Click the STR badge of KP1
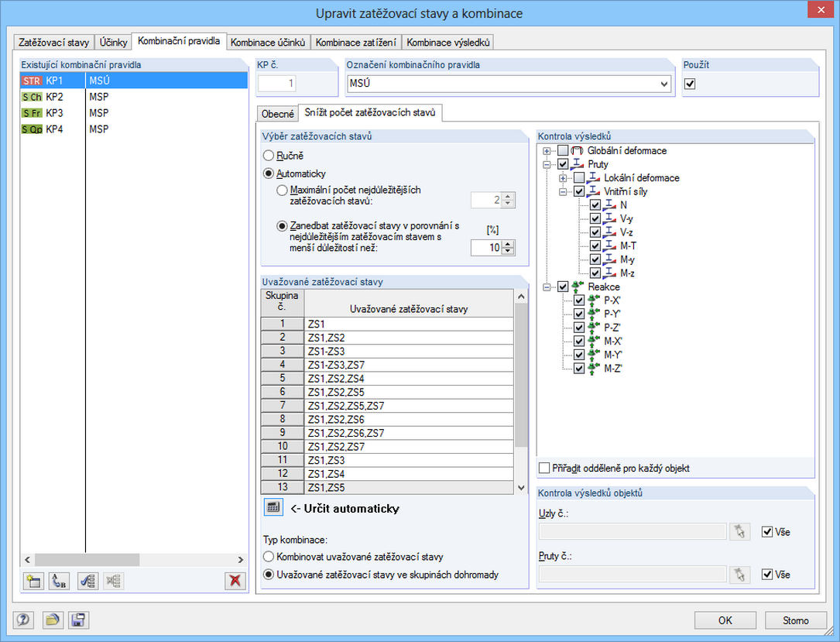 tap(32, 81)
